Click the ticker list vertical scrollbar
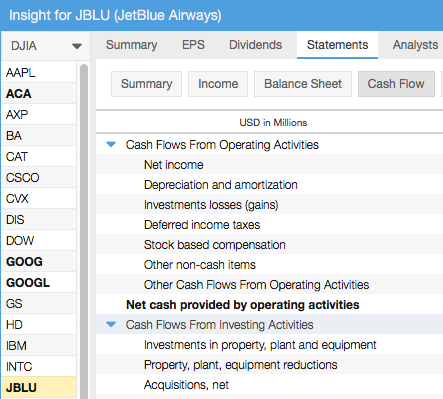 point(84,230)
